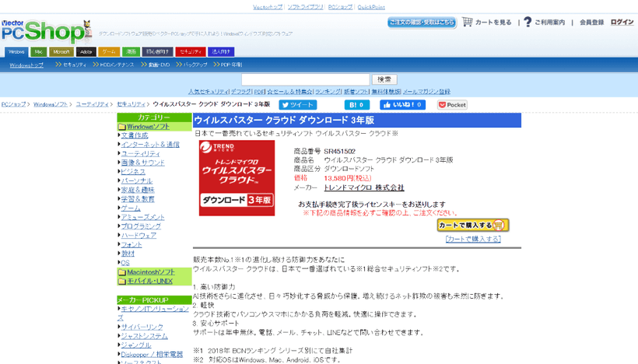This screenshot has height=364, width=638.
Task: Go to ユーティリティ in breadcrumb
Action: 93,104
